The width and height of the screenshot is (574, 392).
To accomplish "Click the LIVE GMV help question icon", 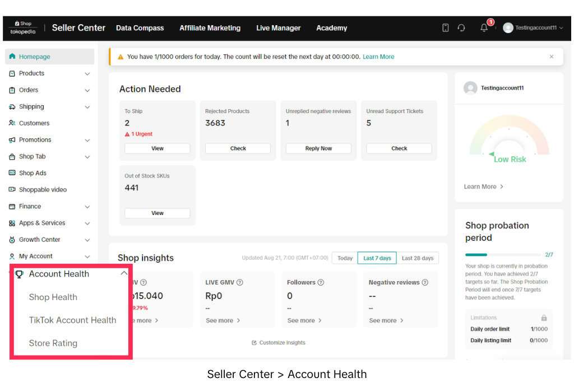I will tap(240, 283).
